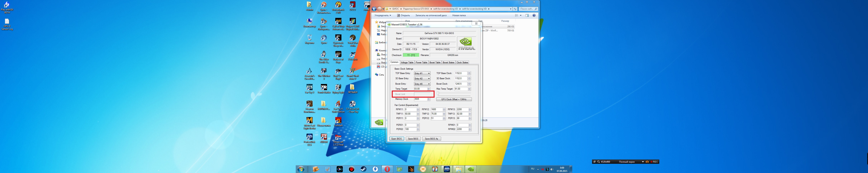Expand the Упорядочить menu in Explorer
Viewport: 868px width, 173px height.
383,15
